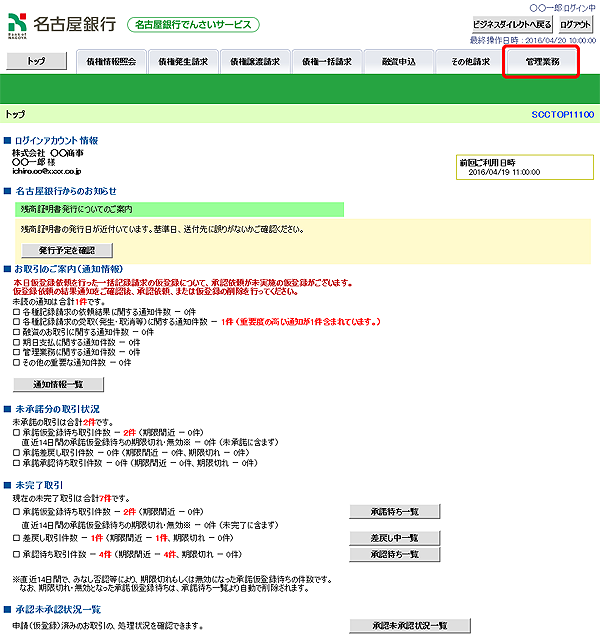Select the 債権譲渡請求 tab
The image size is (600, 642).
point(255,62)
